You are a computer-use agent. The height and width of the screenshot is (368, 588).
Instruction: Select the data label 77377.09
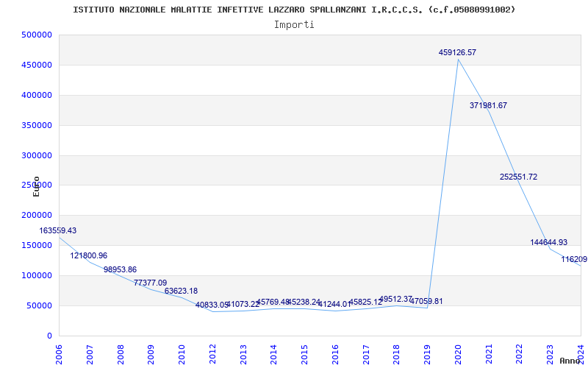pyautogui.click(x=151, y=283)
